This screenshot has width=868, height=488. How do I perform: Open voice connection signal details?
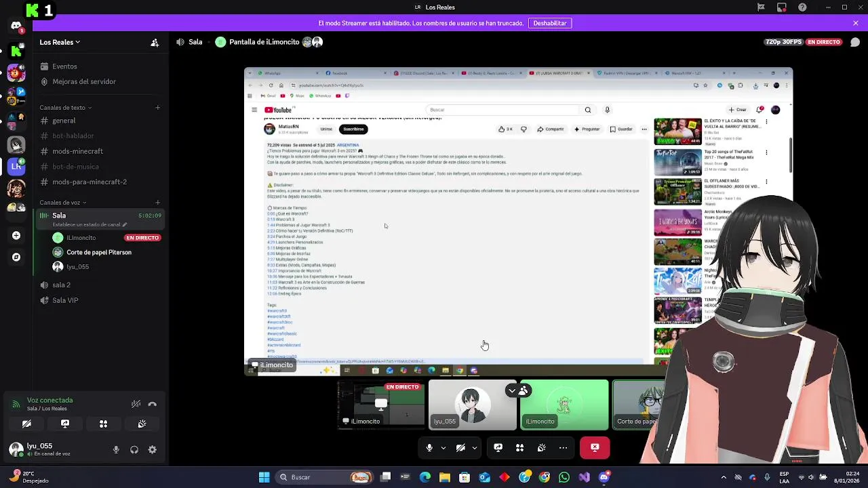pos(16,404)
